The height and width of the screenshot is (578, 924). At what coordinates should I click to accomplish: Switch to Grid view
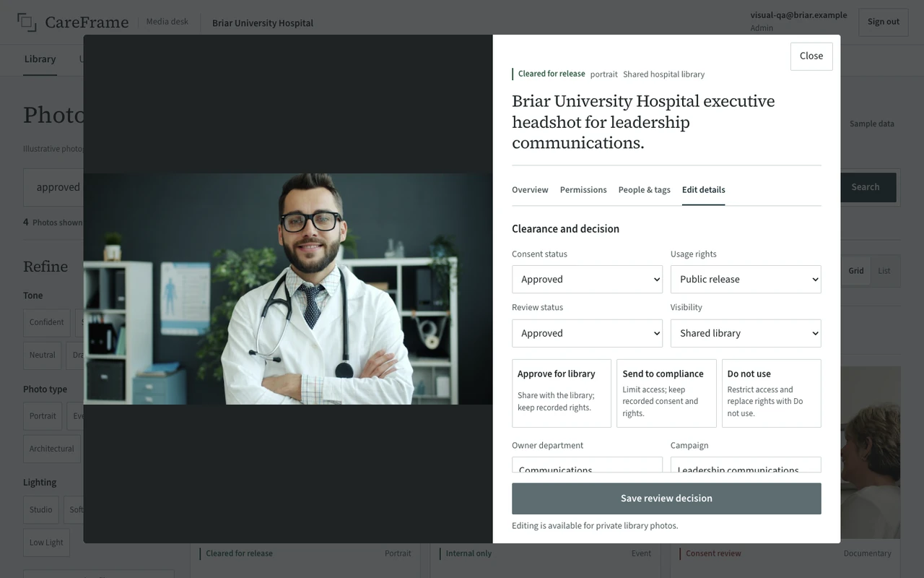click(856, 271)
